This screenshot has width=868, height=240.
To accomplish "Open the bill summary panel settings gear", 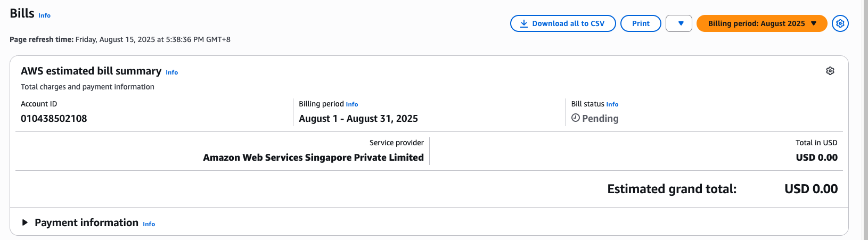I will click(830, 71).
